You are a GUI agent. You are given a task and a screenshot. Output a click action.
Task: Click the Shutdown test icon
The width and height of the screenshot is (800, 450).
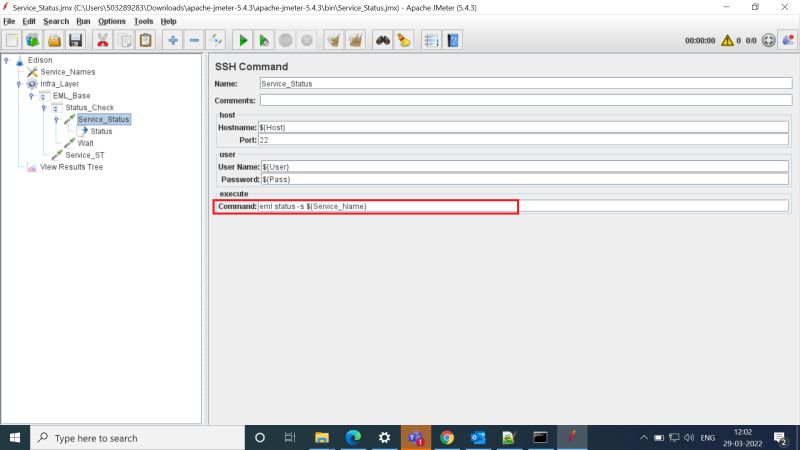click(307, 40)
